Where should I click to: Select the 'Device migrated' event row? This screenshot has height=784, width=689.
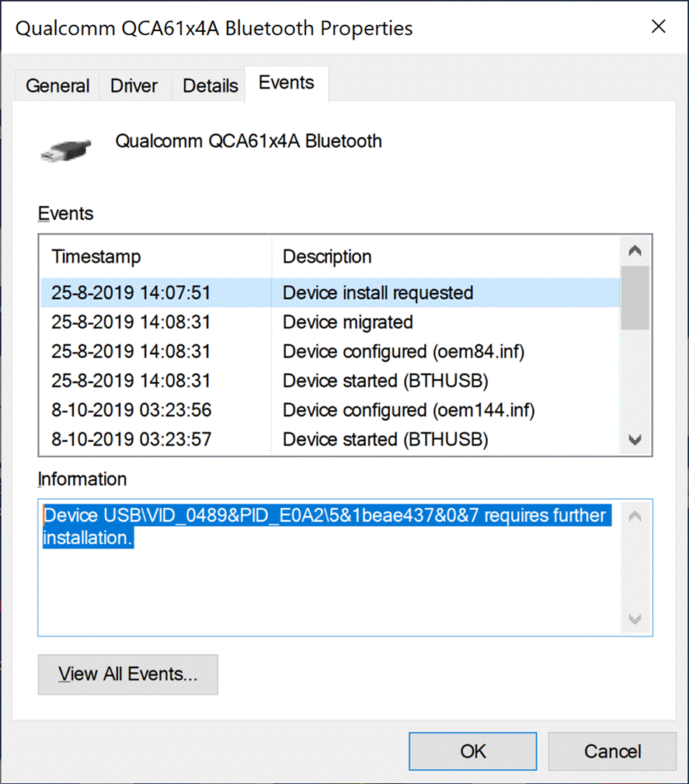tap(330, 322)
